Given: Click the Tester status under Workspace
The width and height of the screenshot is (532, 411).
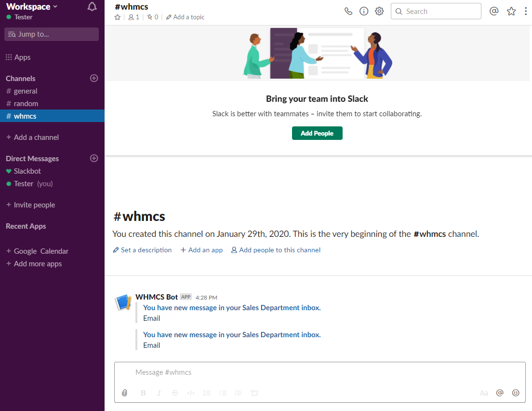Looking at the screenshot, I should [19, 17].
